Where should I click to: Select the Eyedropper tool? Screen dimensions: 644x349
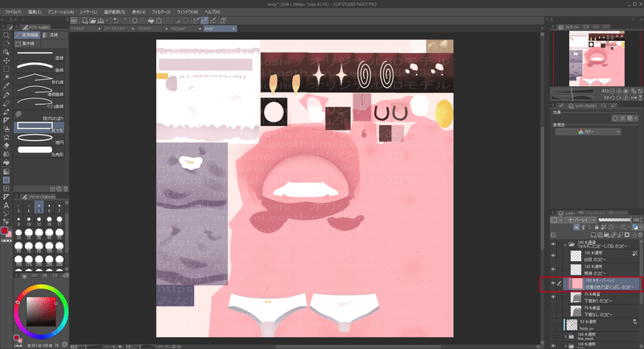click(6, 86)
